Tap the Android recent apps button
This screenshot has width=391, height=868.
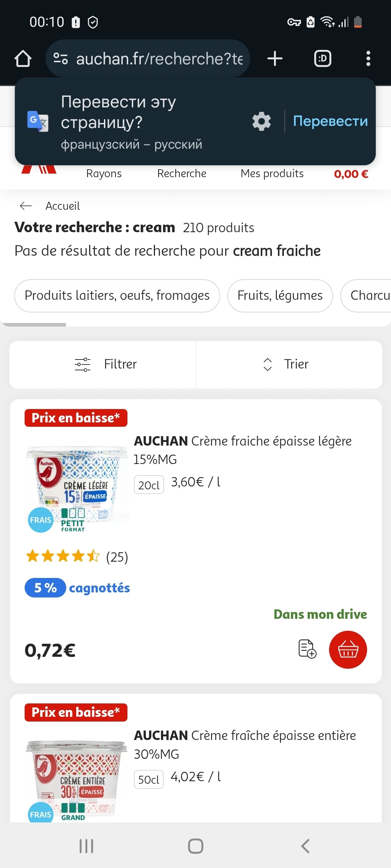(x=86, y=846)
